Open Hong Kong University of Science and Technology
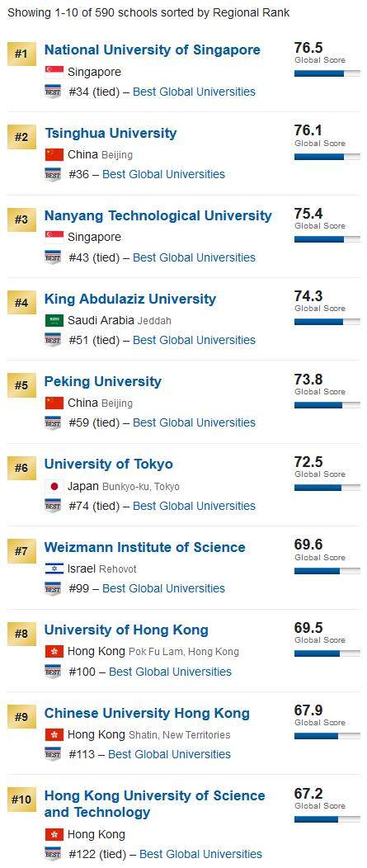 154,804
